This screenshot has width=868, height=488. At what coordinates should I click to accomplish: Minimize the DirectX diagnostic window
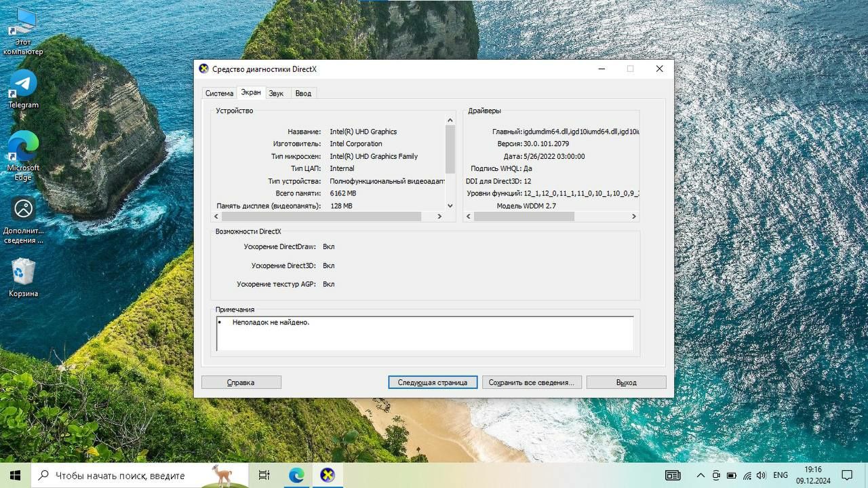pyautogui.click(x=601, y=69)
